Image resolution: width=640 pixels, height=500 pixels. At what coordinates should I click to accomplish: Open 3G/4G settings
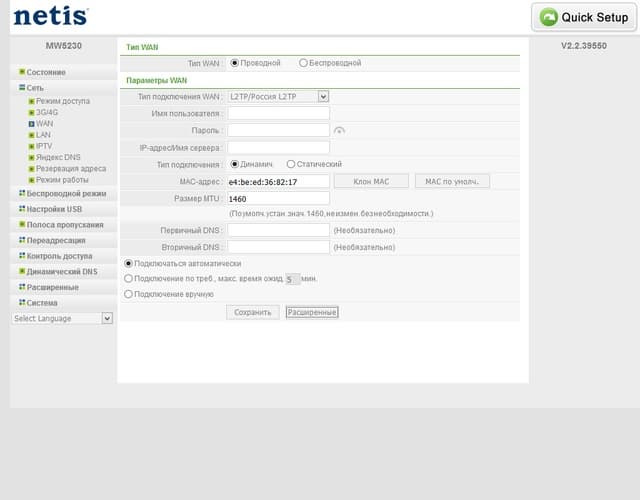47,113
